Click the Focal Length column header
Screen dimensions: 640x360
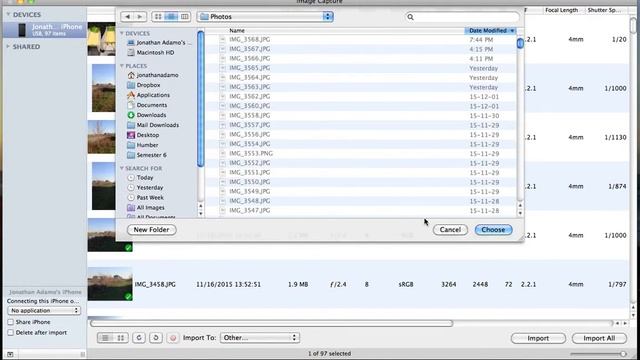[x=561, y=10]
